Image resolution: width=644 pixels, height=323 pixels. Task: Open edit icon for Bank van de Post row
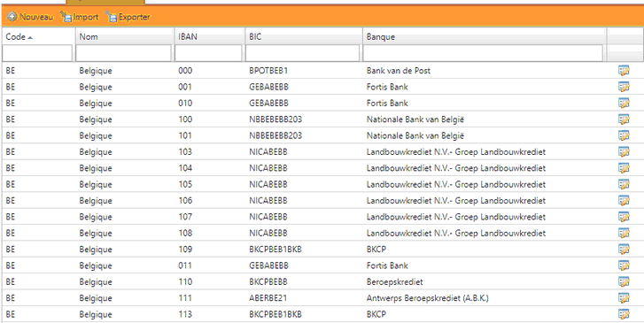coord(624,71)
